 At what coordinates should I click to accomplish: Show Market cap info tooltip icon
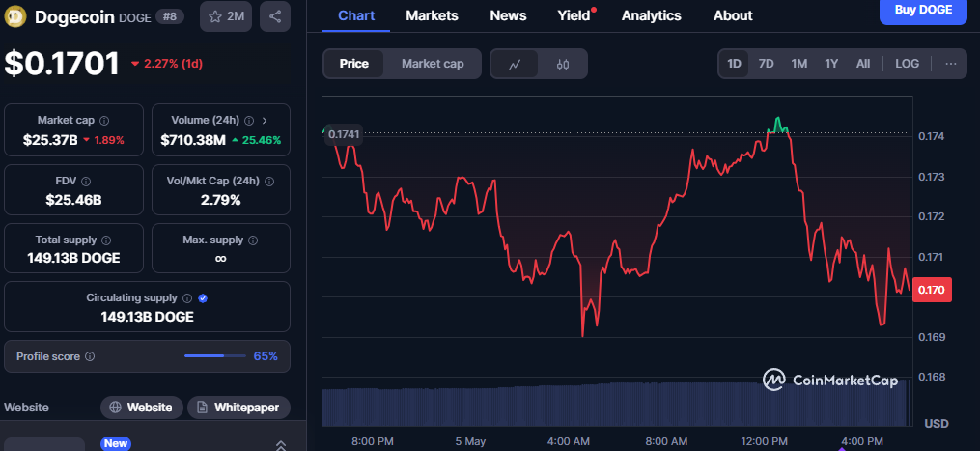tap(104, 120)
